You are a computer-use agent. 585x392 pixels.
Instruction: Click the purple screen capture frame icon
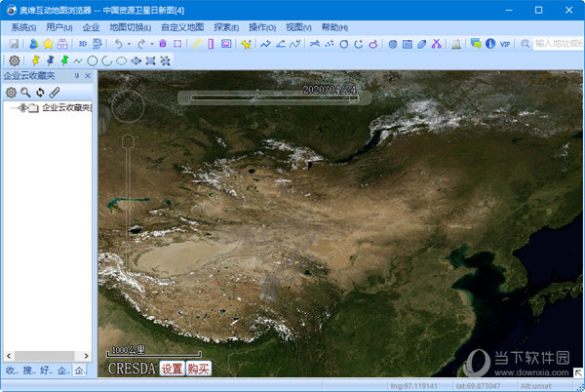tap(226, 44)
